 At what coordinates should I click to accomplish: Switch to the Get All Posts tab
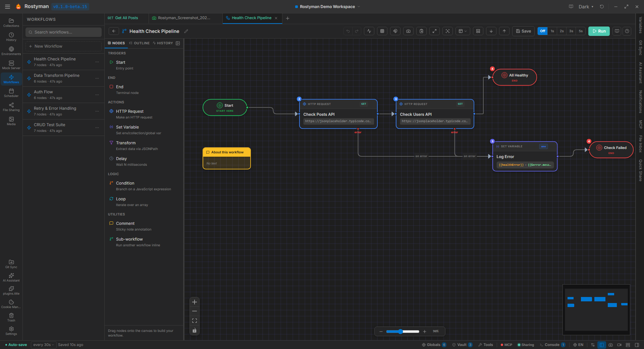click(126, 18)
